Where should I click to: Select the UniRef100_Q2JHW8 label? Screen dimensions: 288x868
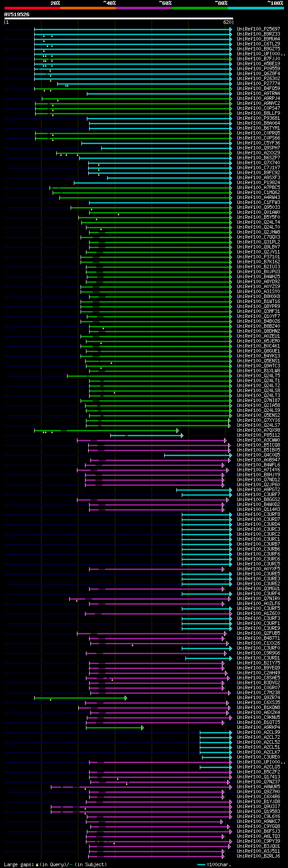(258, 232)
